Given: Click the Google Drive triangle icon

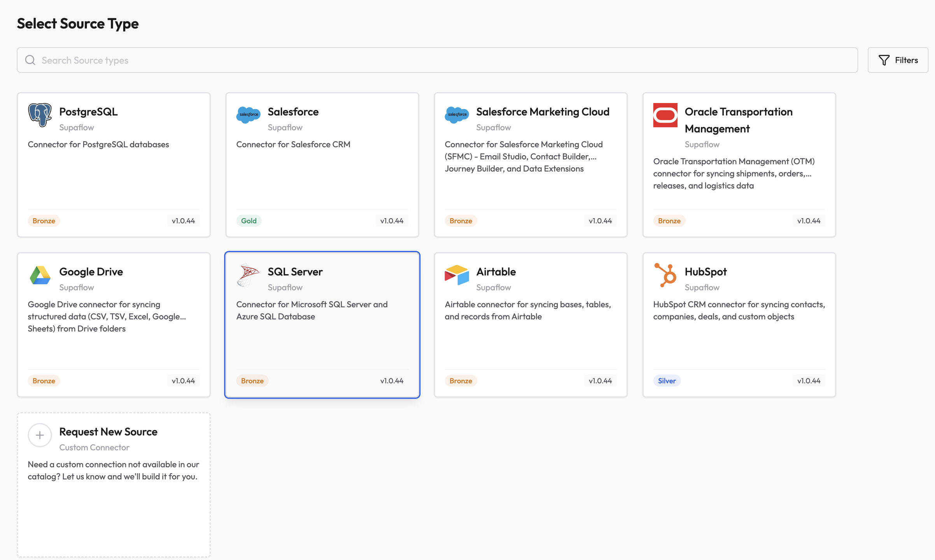Looking at the screenshot, I should [40, 275].
